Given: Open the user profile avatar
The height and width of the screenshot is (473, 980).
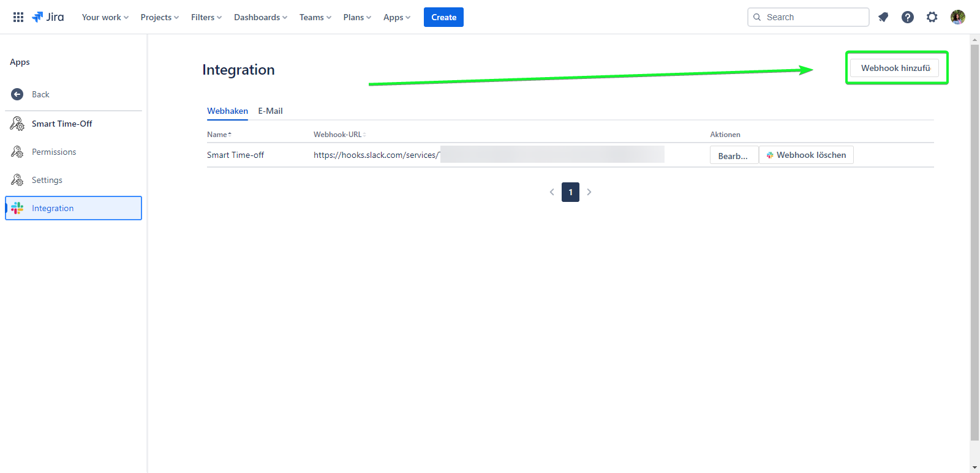Looking at the screenshot, I should (x=958, y=17).
